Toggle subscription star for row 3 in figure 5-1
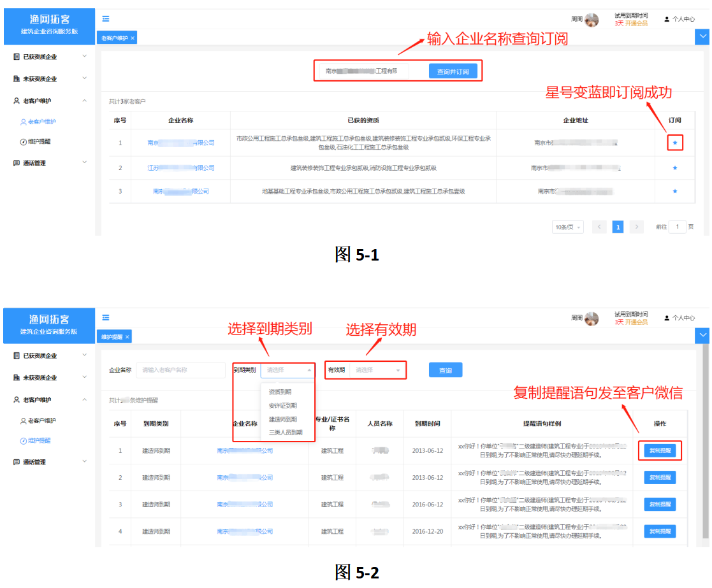This screenshot has width=712, height=588. pos(675,192)
